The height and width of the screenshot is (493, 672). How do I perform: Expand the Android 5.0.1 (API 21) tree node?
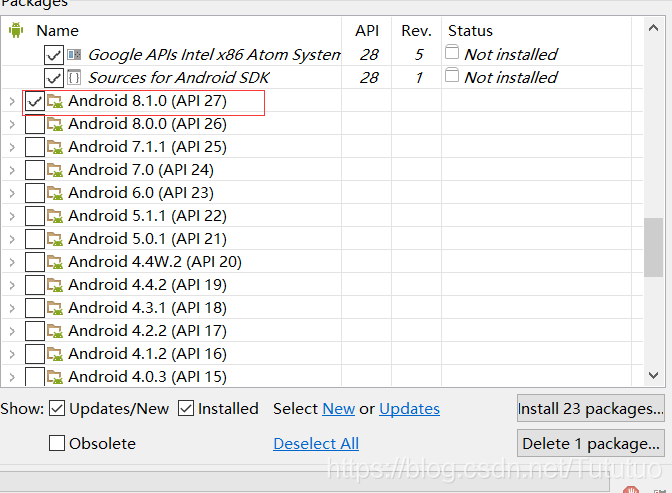coord(12,240)
